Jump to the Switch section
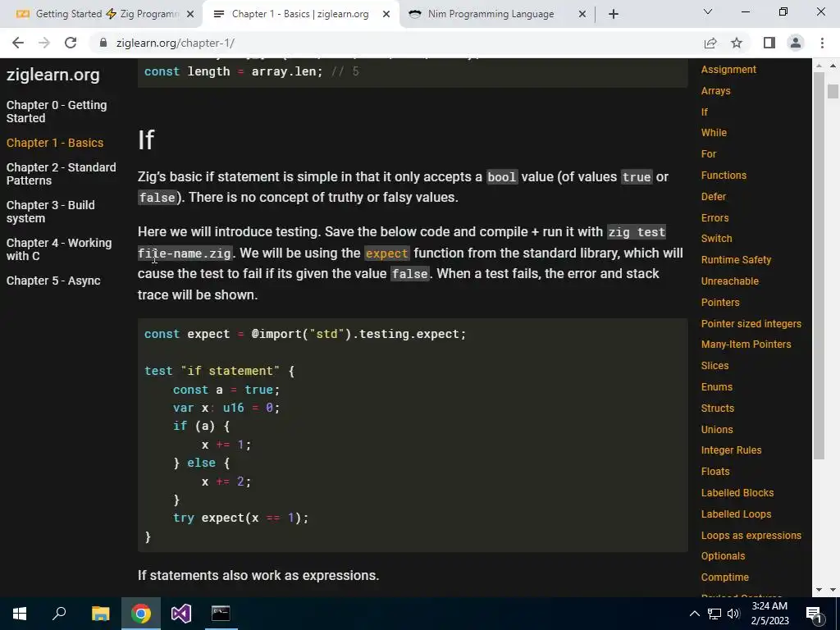840x630 pixels. click(x=716, y=239)
